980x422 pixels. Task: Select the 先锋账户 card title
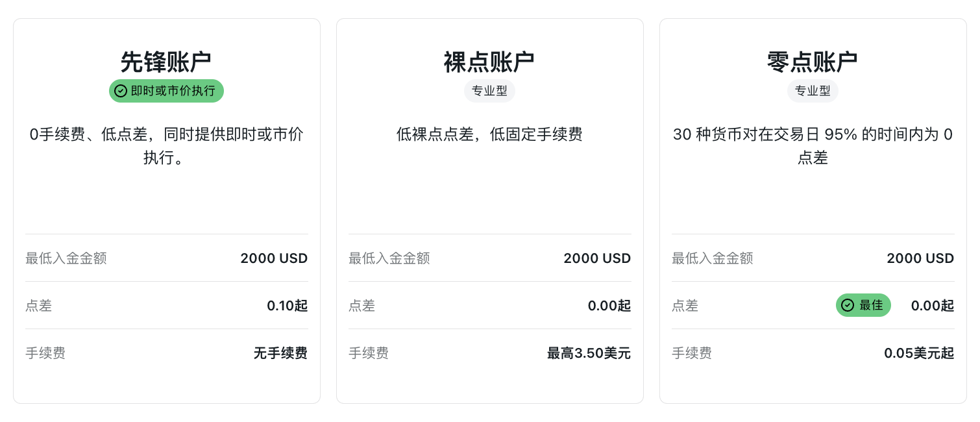point(166,62)
